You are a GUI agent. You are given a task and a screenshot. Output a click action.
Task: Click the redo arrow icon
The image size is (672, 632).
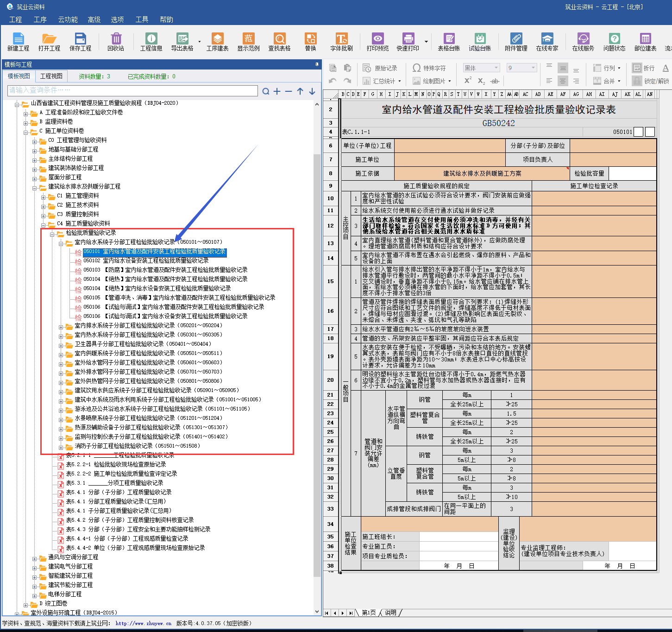[x=347, y=81]
